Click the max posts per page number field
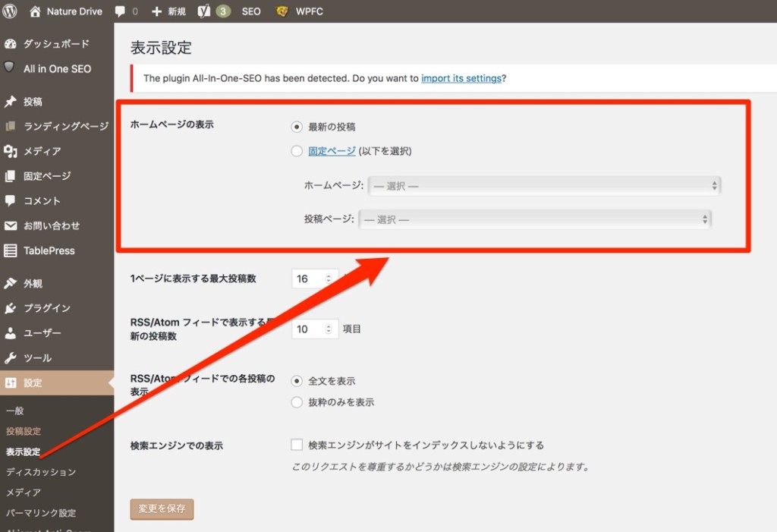This screenshot has height=532, width=777. pos(315,279)
